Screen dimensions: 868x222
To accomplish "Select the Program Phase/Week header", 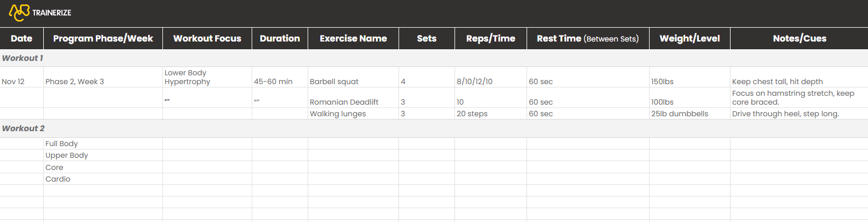I will [103, 38].
